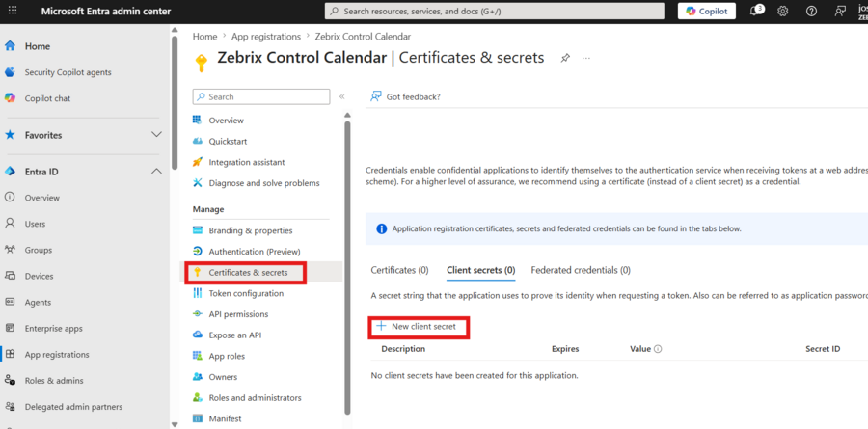The image size is (868, 429).
Task: Click New client secret
Action: coord(417,327)
